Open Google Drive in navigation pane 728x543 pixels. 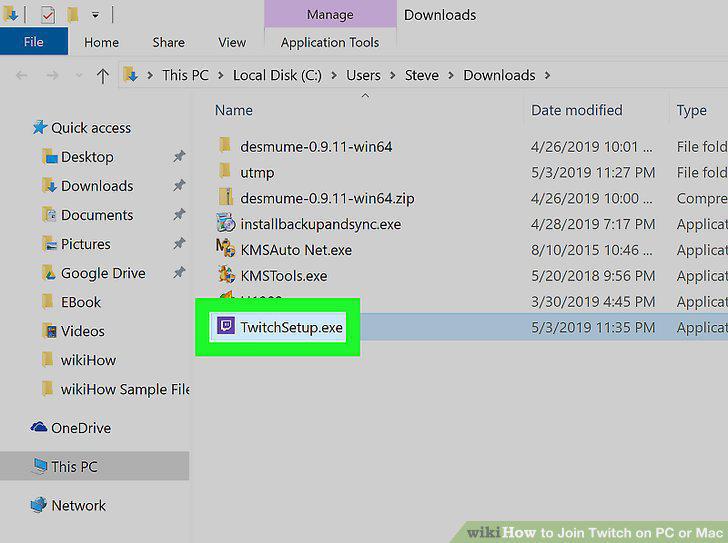pyautogui.click(x=103, y=273)
